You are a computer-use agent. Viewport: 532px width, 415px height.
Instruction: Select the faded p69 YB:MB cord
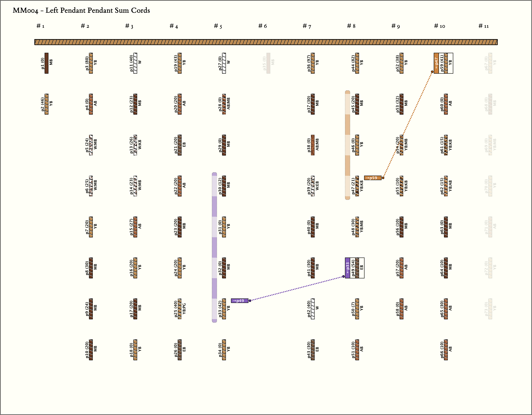click(x=490, y=145)
